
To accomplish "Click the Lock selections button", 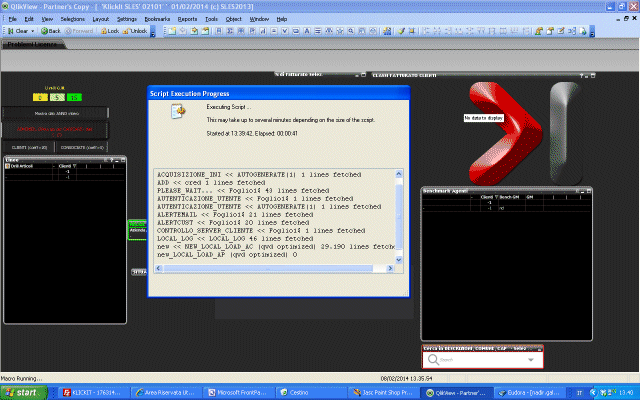I will [110, 31].
